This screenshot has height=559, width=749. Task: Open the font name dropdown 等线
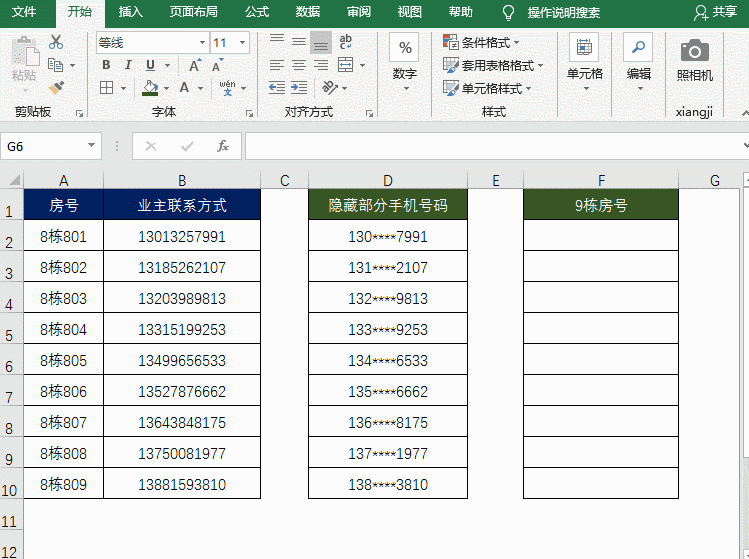pyautogui.click(x=203, y=43)
